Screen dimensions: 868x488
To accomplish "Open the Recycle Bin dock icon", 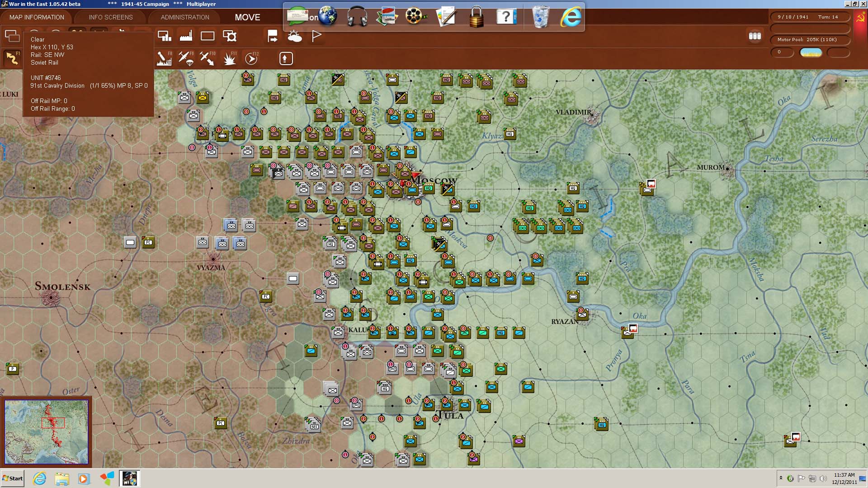I will pyautogui.click(x=540, y=17).
